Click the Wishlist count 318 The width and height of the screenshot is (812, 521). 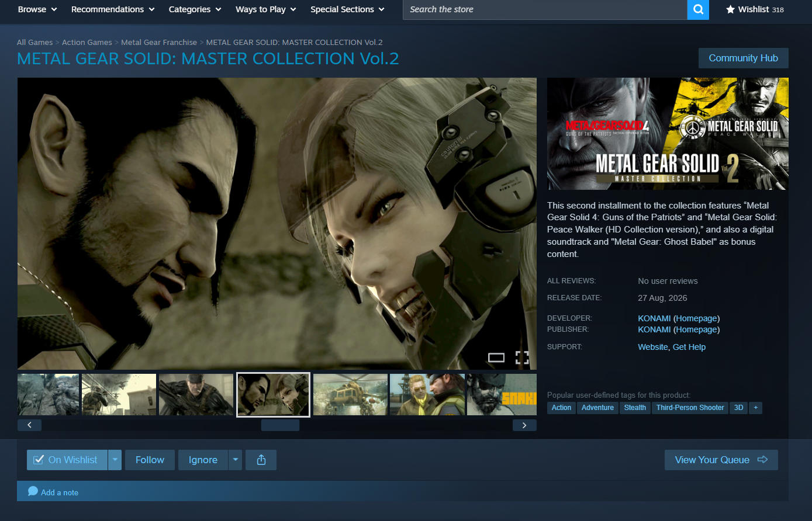coord(777,10)
